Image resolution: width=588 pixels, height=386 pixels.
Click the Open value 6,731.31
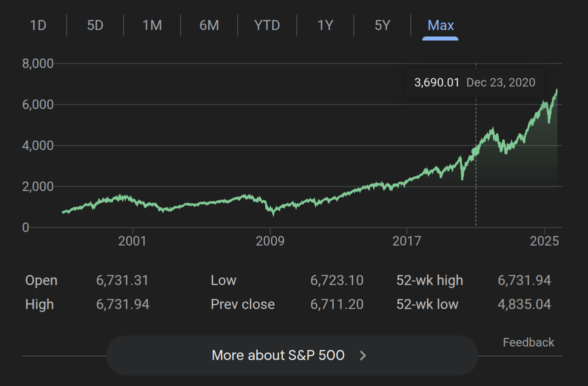123,280
